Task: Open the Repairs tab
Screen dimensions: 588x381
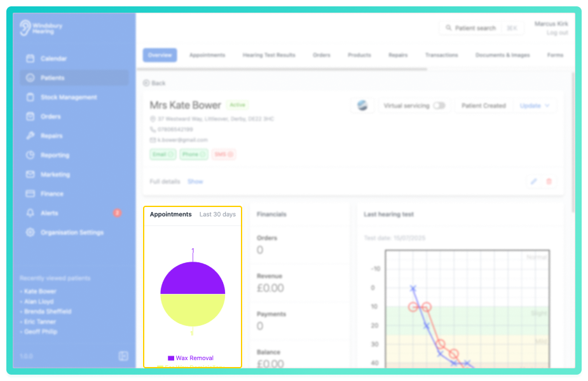Action: pyautogui.click(x=398, y=55)
